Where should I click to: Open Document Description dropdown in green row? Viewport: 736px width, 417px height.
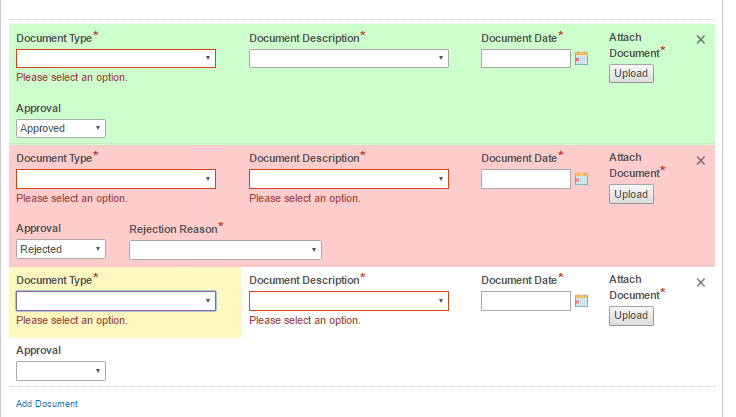point(349,59)
